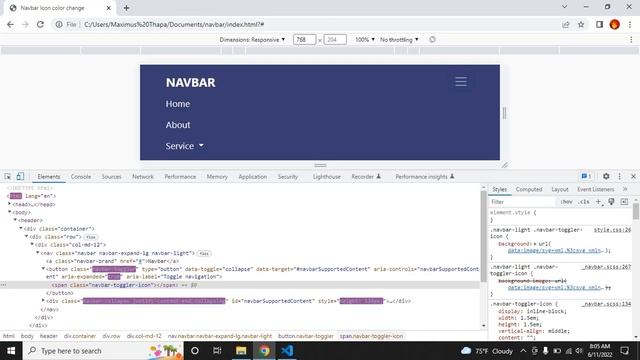Open the Performance tab
640x360 pixels.
coord(180,176)
